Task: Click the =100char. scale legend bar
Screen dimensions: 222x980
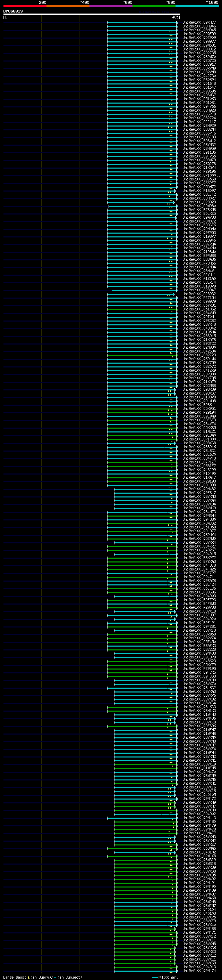Action: [x=155, y=977]
